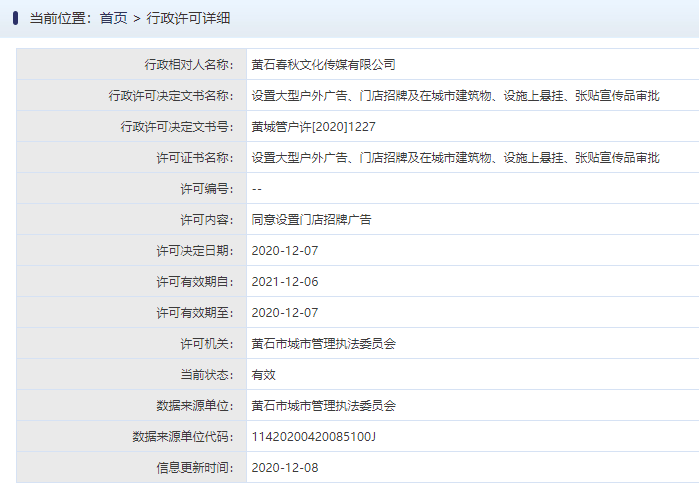
Task: Click the 许可内容 label
Action: [207, 220]
